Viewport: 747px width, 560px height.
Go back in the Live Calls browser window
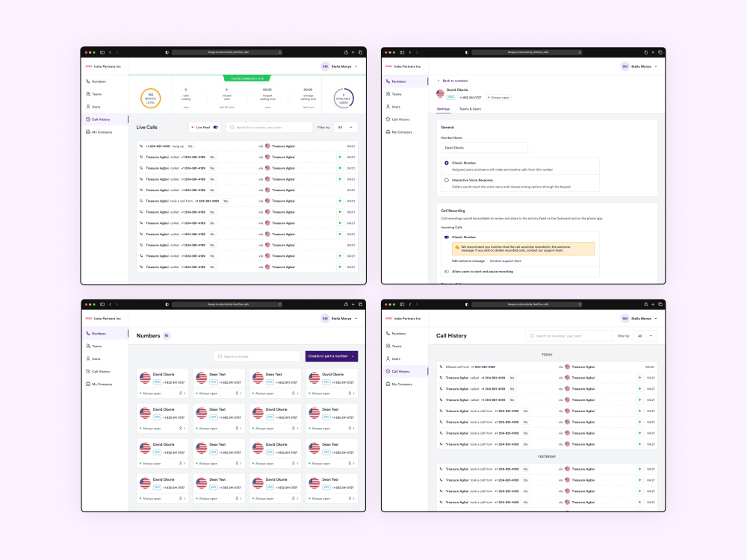click(110, 52)
